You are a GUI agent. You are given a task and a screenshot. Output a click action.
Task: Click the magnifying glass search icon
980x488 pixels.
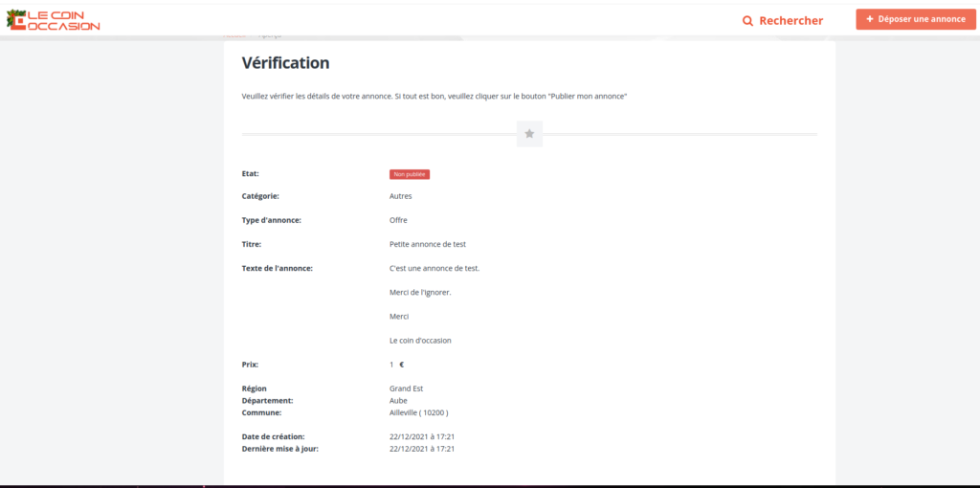click(748, 20)
